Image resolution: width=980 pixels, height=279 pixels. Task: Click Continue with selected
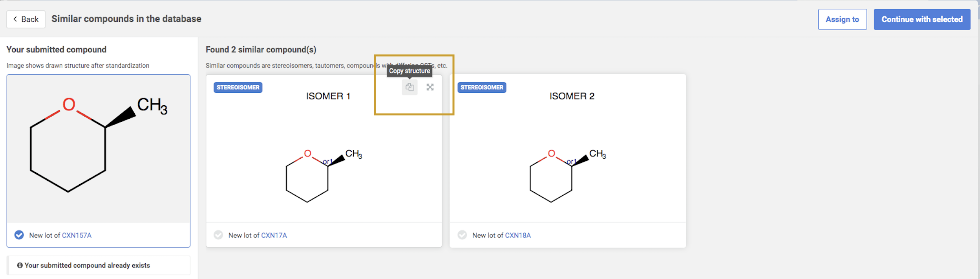(921, 19)
